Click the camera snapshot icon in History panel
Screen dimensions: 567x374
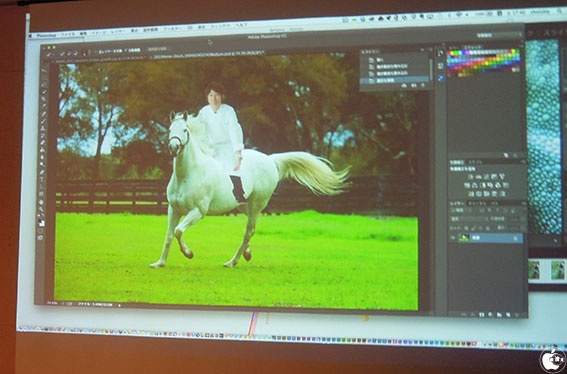pyautogui.click(x=414, y=85)
